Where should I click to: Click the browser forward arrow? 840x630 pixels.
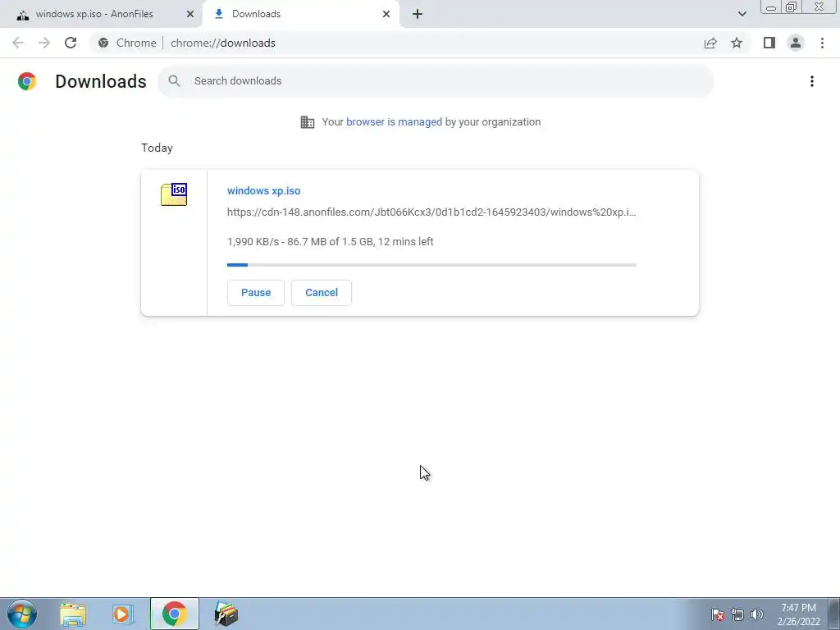44,43
